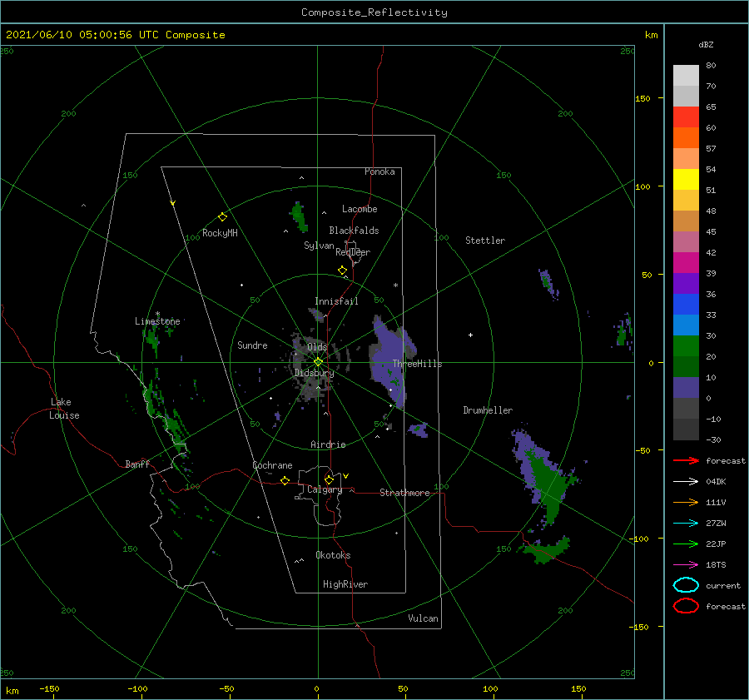Click the white plus marker west of Stettler area
This screenshot has height=700, width=749.
coord(470,335)
